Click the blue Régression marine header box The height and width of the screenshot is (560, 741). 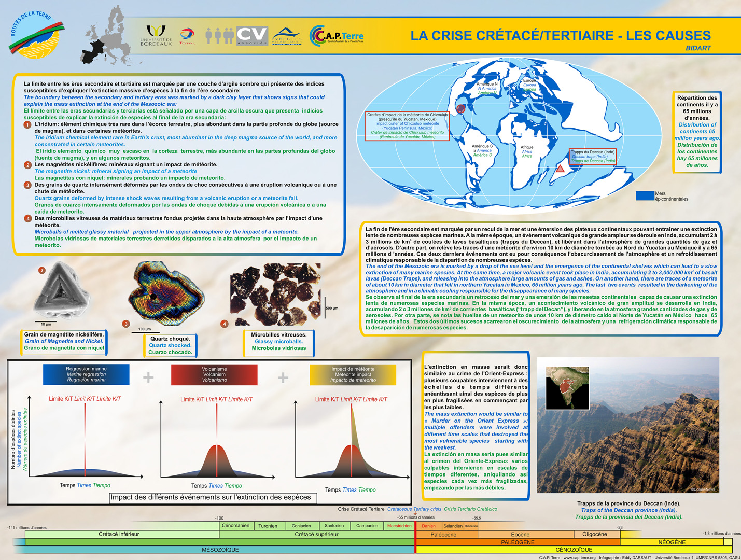[x=86, y=374]
